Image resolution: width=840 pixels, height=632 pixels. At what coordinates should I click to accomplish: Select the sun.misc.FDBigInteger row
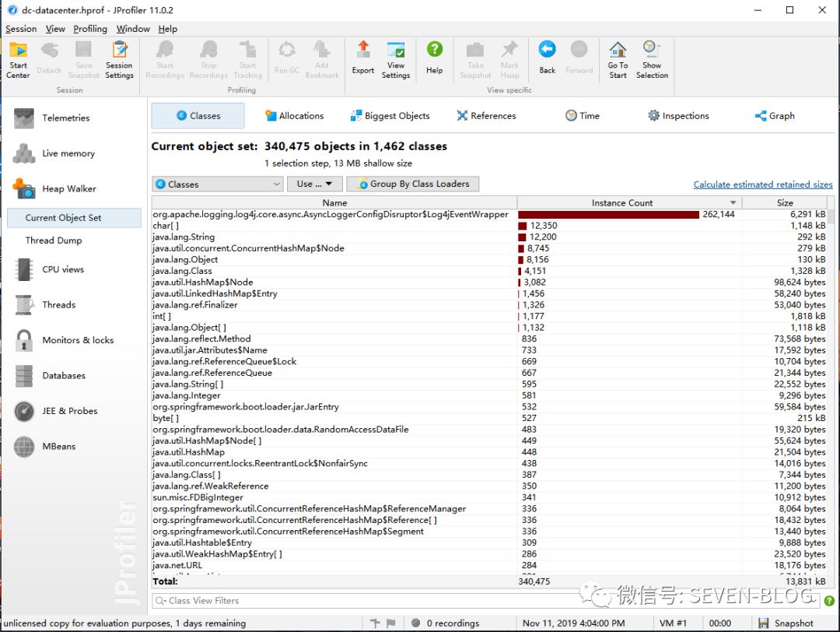(x=489, y=497)
